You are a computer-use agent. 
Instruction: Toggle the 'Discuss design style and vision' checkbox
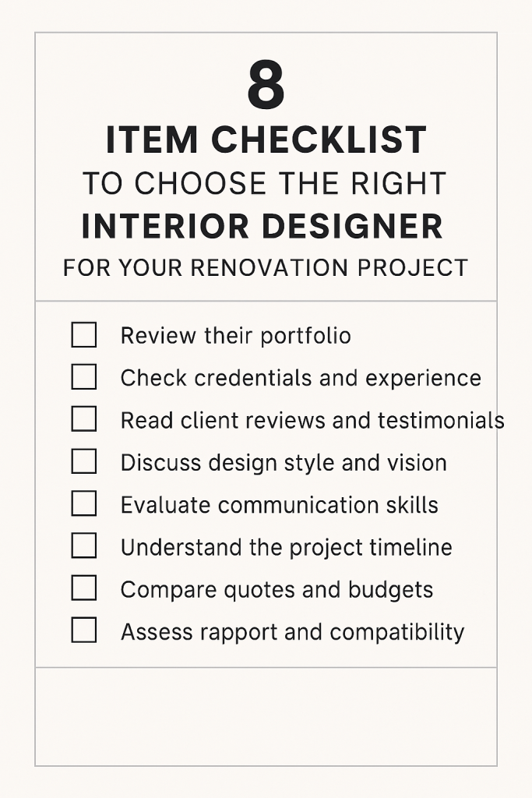(84, 461)
